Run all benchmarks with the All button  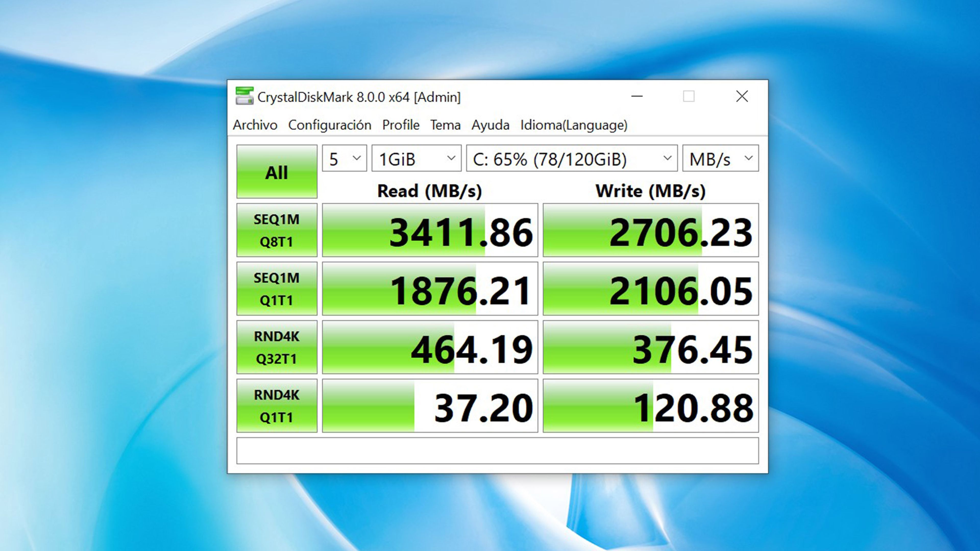point(277,172)
